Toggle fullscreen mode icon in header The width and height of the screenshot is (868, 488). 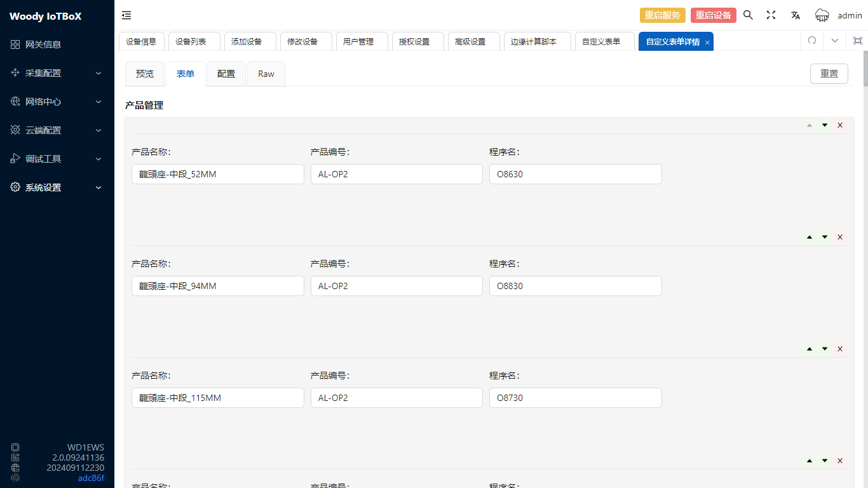[x=771, y=15]
